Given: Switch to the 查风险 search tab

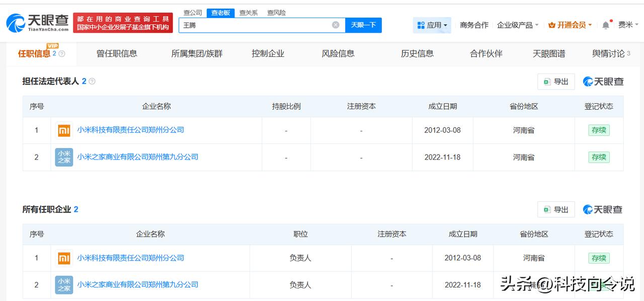Looking at the screenshot, I should [x=276, y=13].
